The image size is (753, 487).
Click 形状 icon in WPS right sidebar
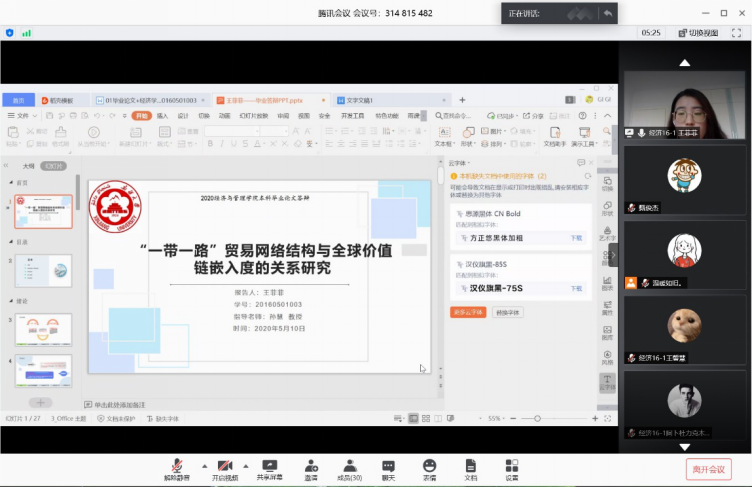click(607, 208)
